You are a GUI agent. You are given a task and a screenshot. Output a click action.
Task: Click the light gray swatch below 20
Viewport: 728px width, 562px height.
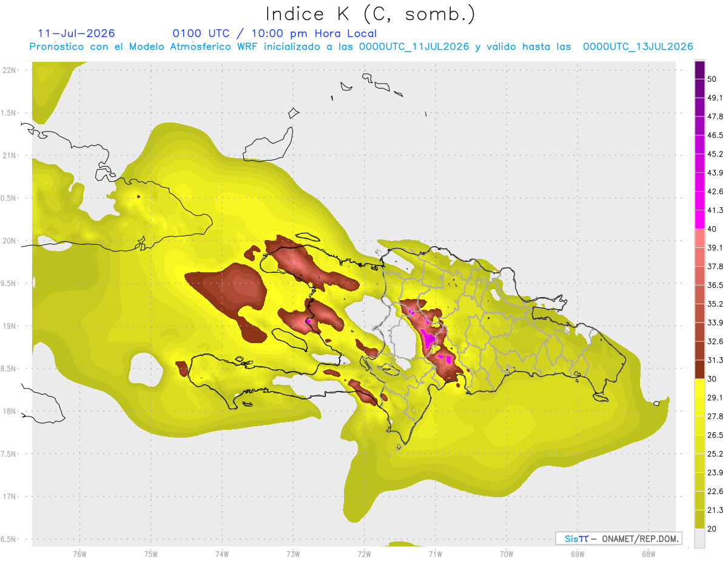[x=699, y=538]
